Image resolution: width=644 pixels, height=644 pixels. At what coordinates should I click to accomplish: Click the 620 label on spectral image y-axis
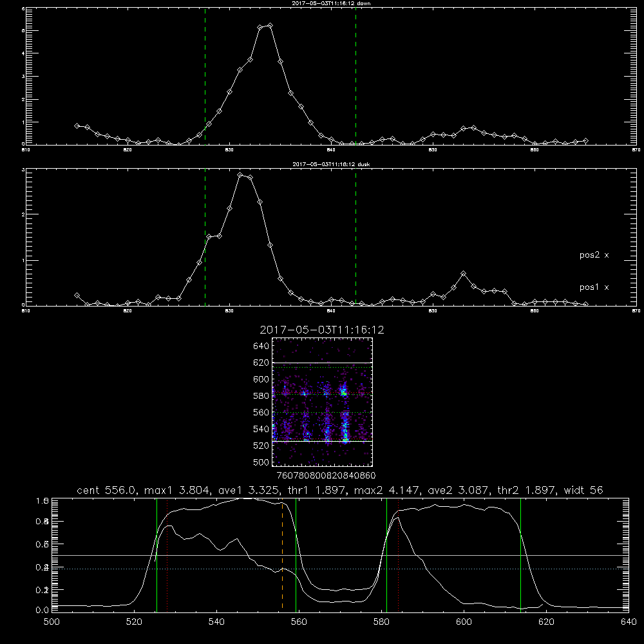point(261,363)
